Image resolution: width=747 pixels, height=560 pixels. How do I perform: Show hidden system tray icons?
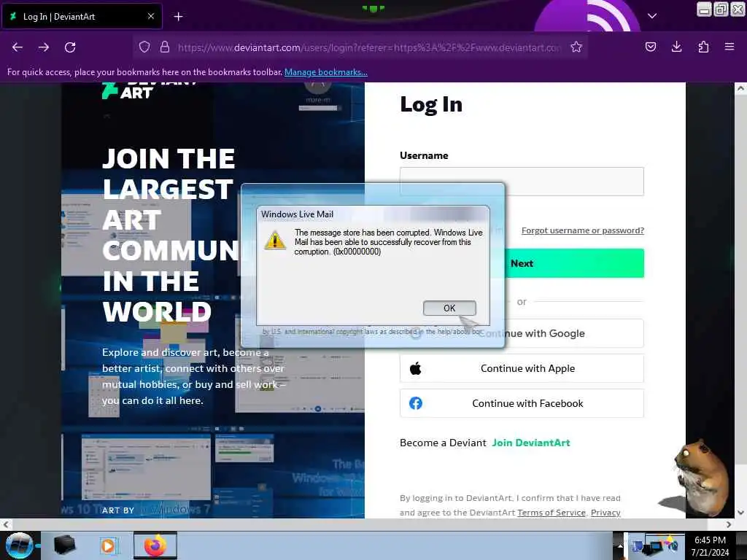tap(620, 545)
